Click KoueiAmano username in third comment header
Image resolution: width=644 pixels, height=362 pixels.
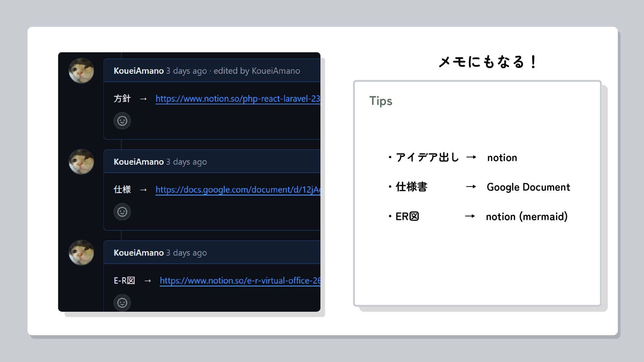[139, 253]
